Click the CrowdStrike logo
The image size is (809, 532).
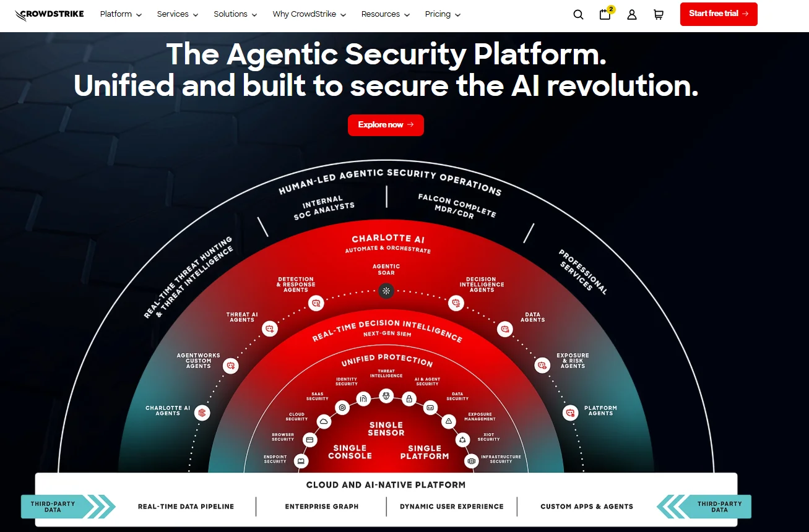click(x=50, y=14)
